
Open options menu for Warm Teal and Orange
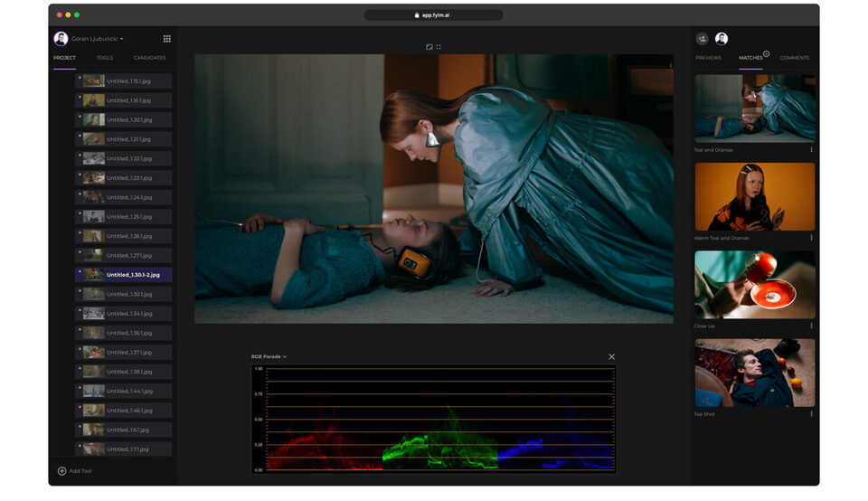(811, 238)
